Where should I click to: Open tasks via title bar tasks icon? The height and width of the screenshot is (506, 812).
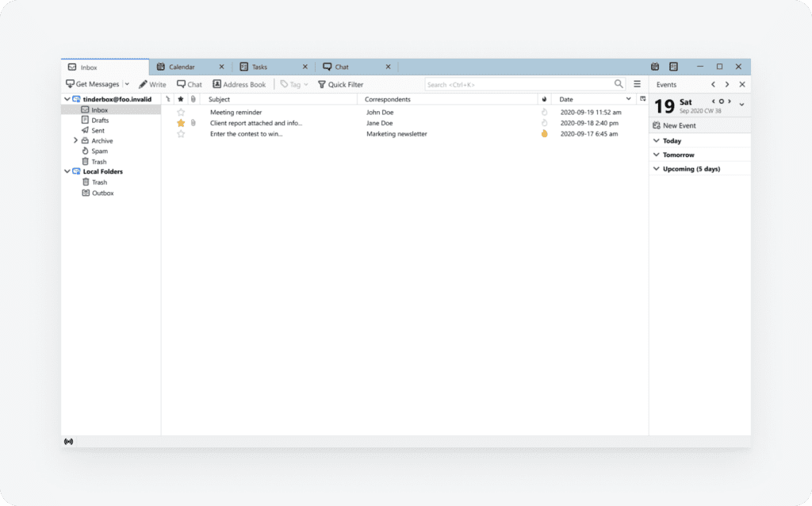[x=673, y=67]
